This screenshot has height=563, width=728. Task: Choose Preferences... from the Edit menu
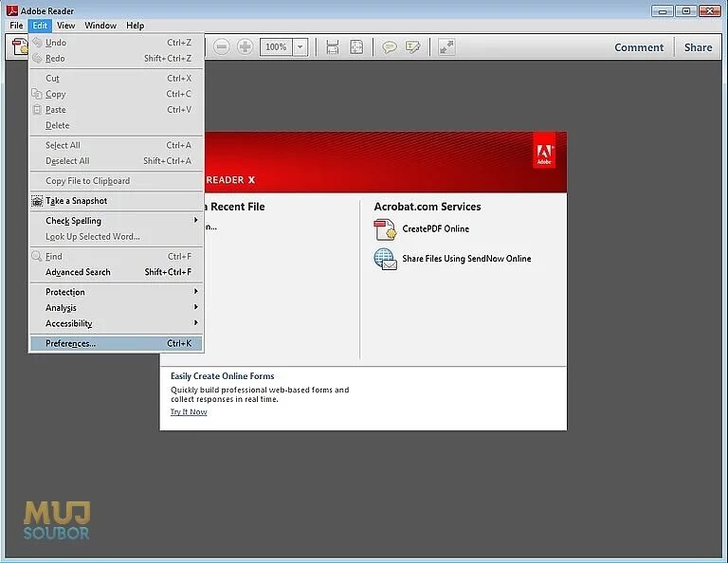point(117,343)
